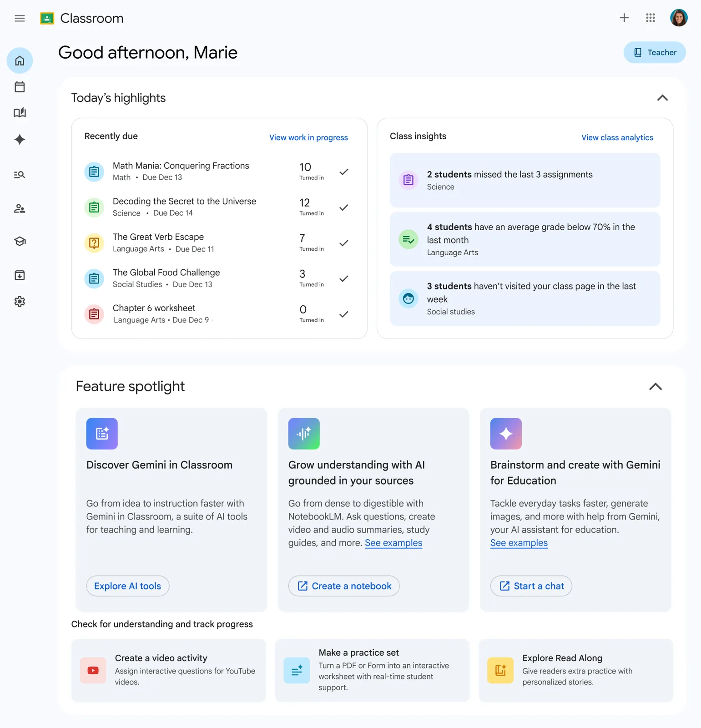This screenshot has height=728, width=701.
Task: Go to Home in the sidebar
Action: [20, 61]
